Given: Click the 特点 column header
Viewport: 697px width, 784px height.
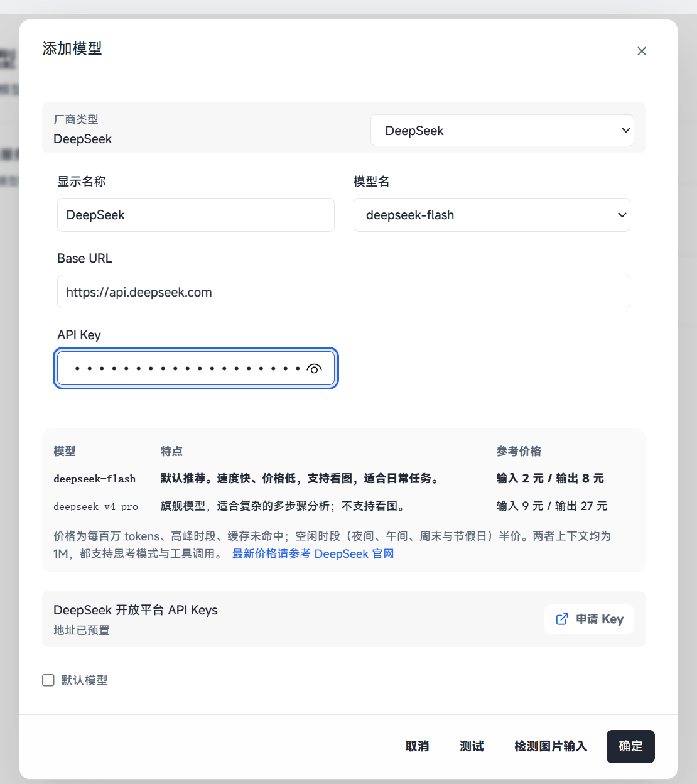Looking at the screenshot, I should [171, 451].
